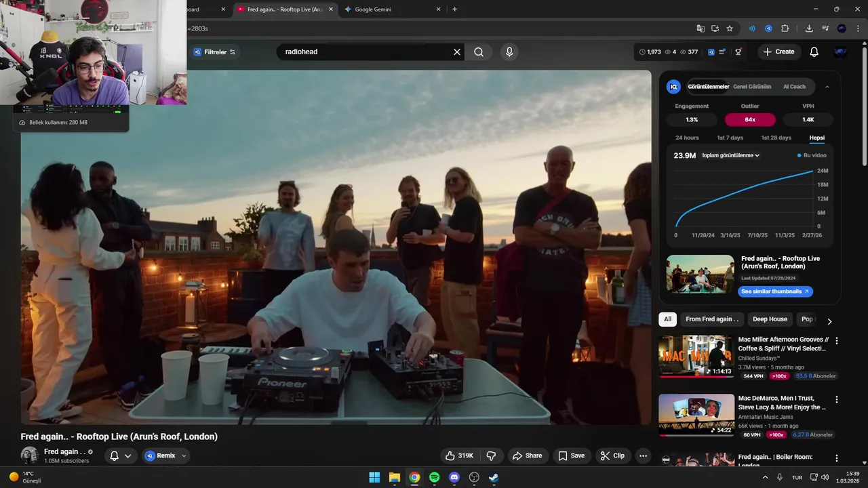
Task: Open Chrome media controls icon
Action: tap(825, 28)
